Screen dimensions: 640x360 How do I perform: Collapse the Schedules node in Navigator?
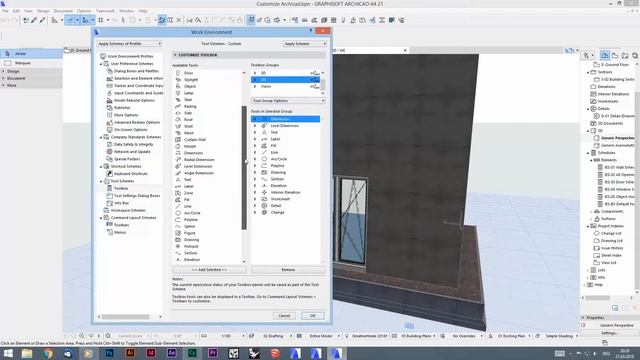coord(588,153)
